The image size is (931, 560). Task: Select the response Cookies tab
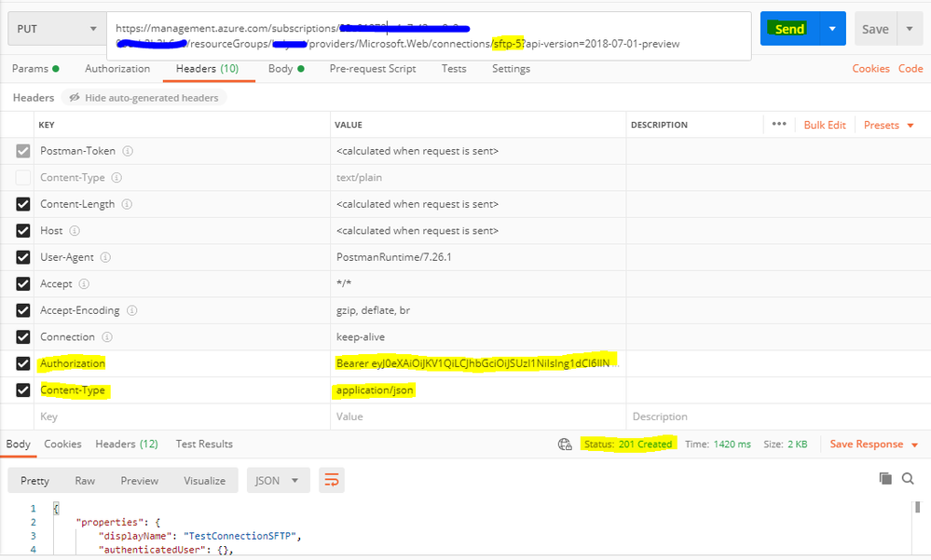pyautogui.click(x=62, y=444)
